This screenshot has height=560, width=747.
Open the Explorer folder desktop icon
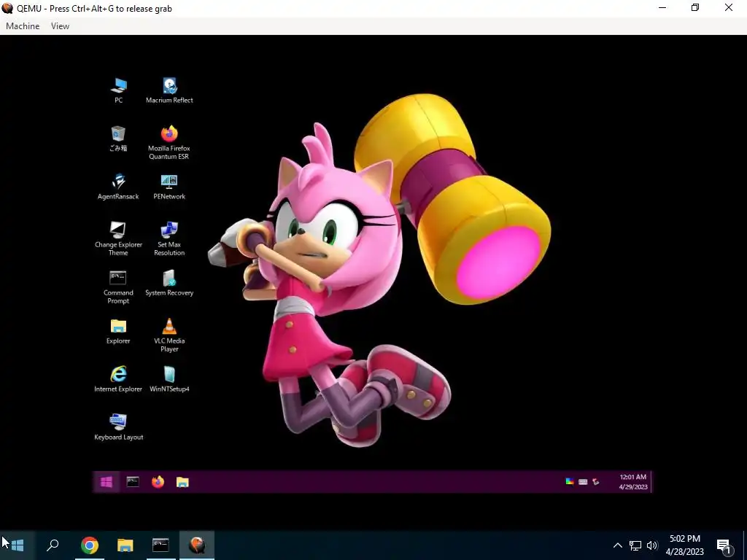point(118,331)
